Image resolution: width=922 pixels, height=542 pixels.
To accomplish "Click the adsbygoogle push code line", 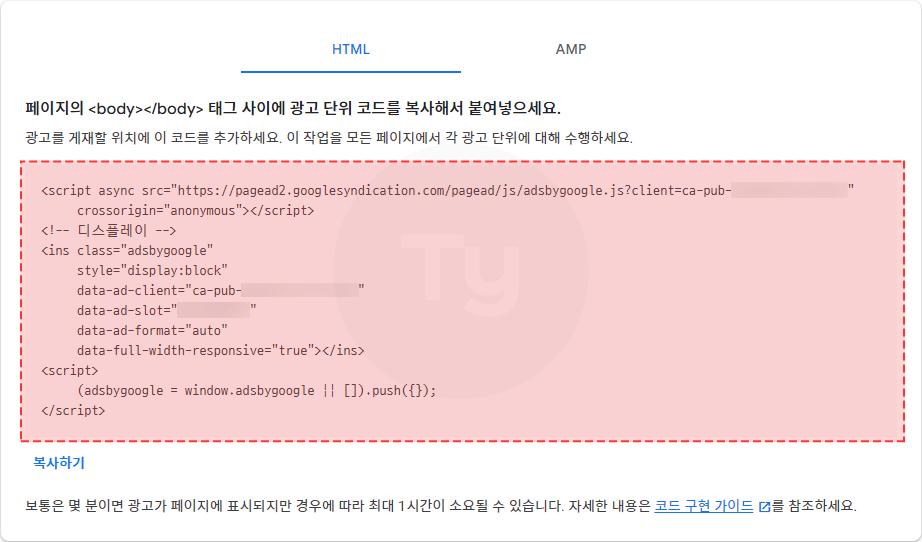I will coord(256,390).
